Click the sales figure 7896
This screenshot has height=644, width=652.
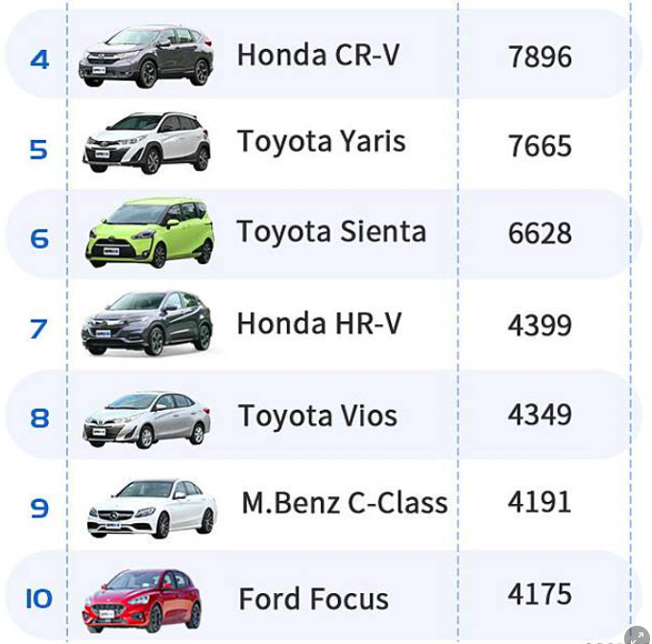(x=540, y=58)
